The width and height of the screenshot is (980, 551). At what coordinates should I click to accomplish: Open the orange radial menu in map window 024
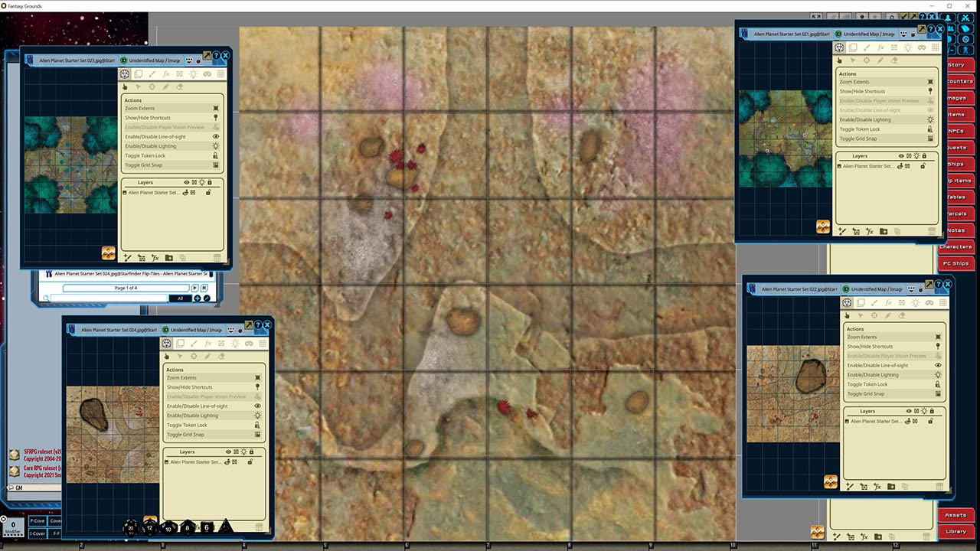coord(149,518)
